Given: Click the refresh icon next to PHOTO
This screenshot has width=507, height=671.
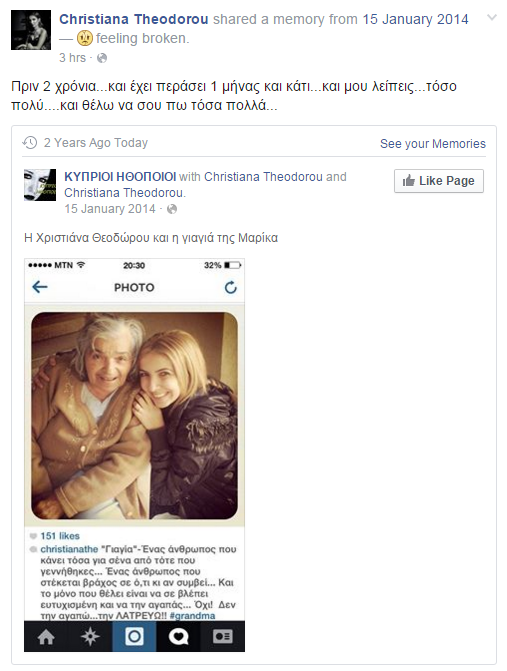Looking at the screenshot, I should [231, 287].
